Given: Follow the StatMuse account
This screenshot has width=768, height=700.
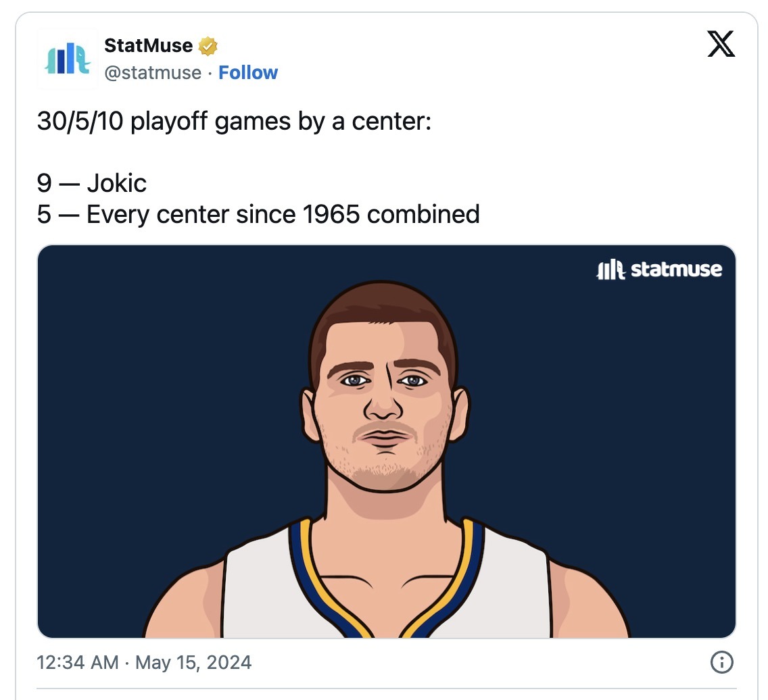Looking at the screenshot, I should tap(248, 72).
